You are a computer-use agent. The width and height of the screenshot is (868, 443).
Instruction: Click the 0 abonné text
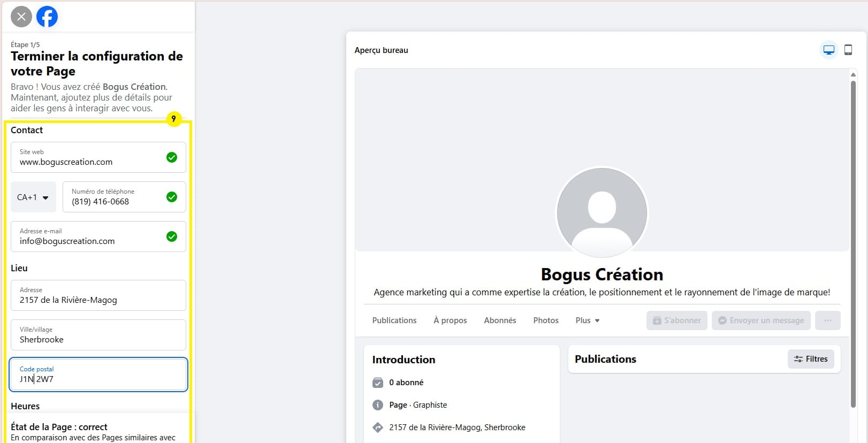[406, 383]
